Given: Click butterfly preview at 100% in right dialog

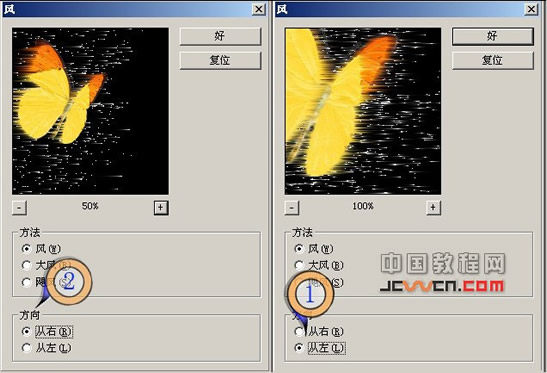Looking at the screenshot, I should pos(363,111).
